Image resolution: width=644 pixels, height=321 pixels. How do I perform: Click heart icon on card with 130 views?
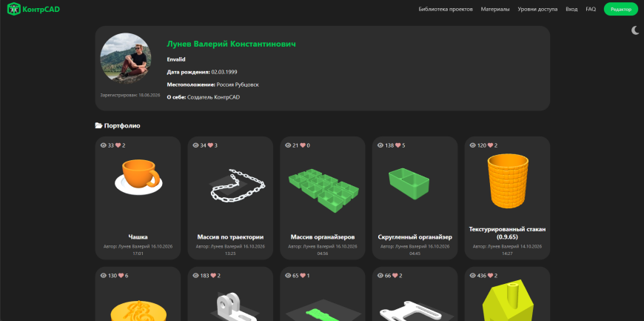click(121, 275)
